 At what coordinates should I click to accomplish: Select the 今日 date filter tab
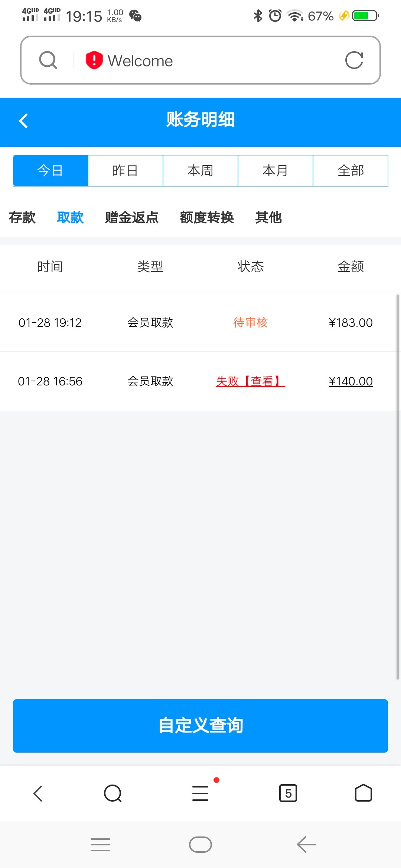[x=50, y=171]
